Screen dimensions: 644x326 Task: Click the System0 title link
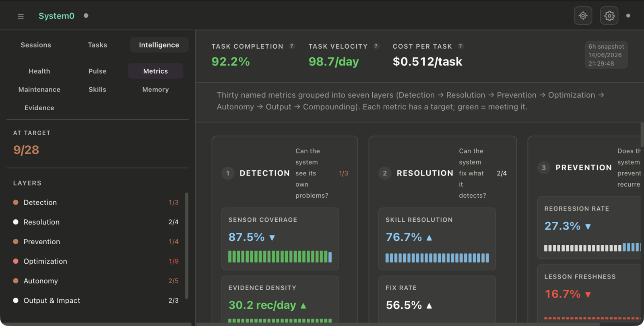56,16
